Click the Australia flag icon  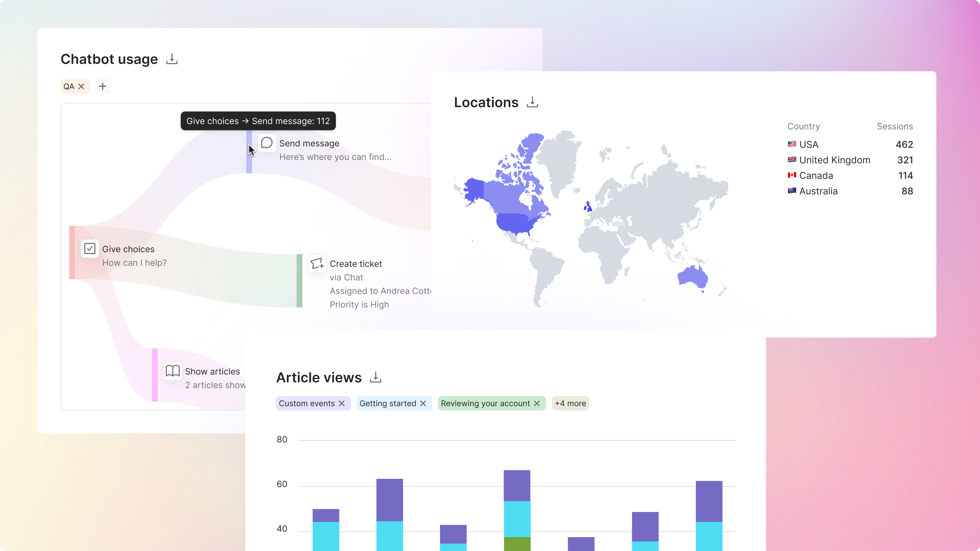pos(792,191)
